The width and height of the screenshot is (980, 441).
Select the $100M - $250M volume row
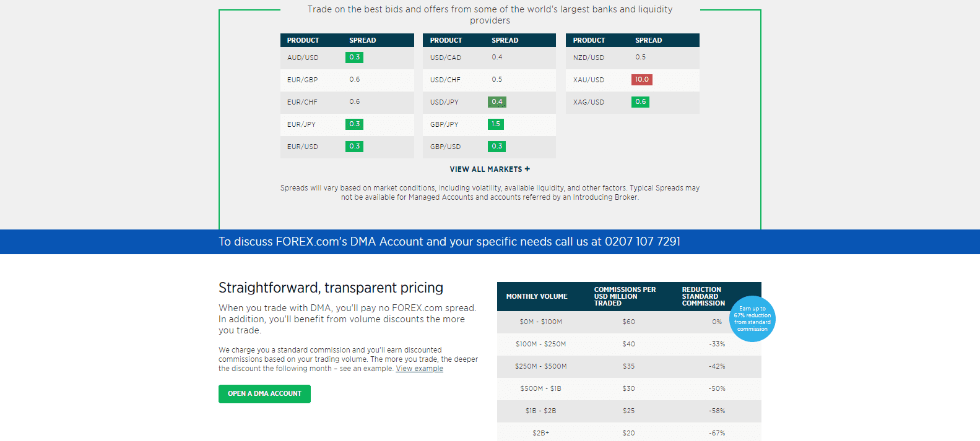pyautogui.click(x=629, y=345)
